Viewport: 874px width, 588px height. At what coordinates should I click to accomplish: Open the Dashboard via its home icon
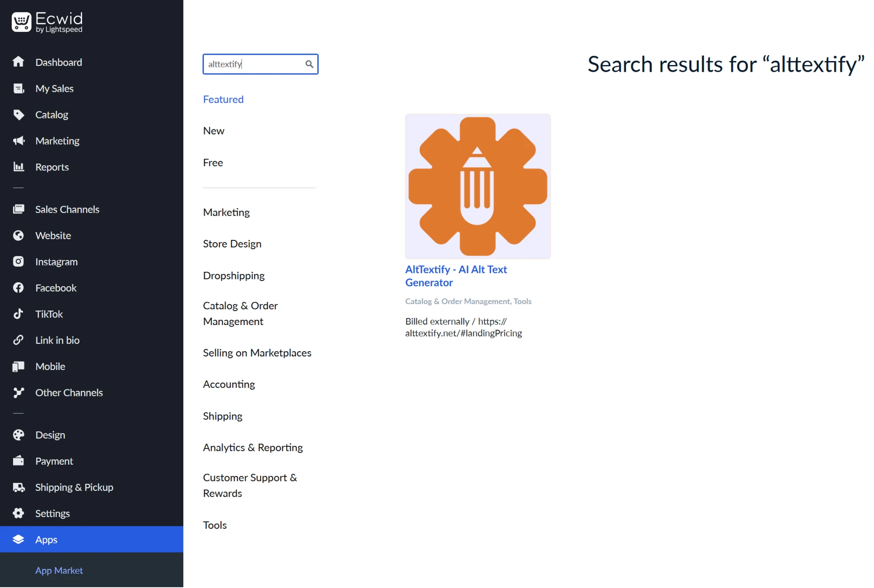19,62
